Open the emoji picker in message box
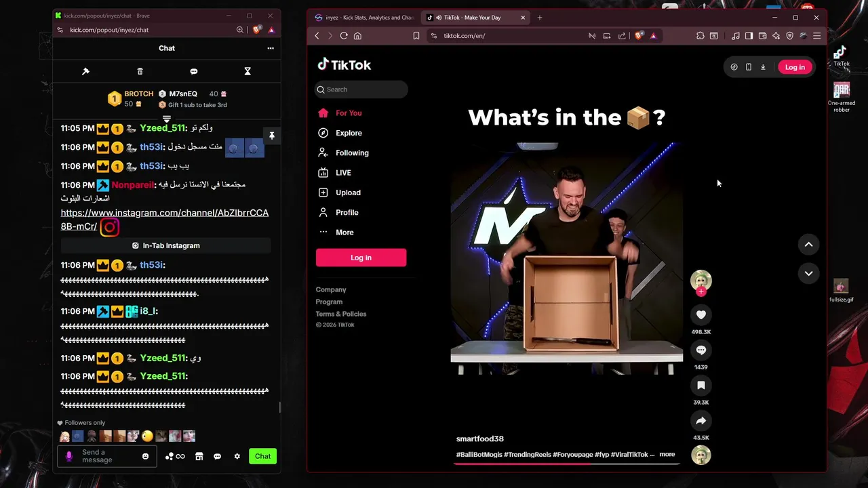 pyautogui.click(x=145, y=456)
